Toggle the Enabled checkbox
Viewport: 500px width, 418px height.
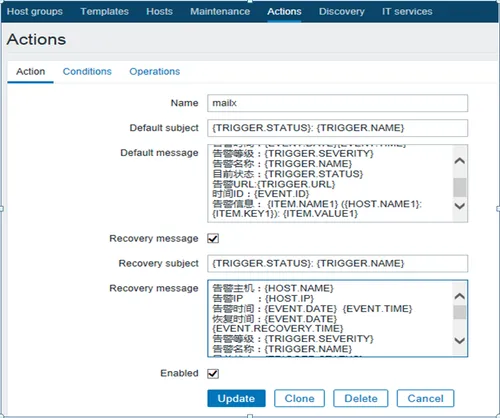click(x=213, y=373)
